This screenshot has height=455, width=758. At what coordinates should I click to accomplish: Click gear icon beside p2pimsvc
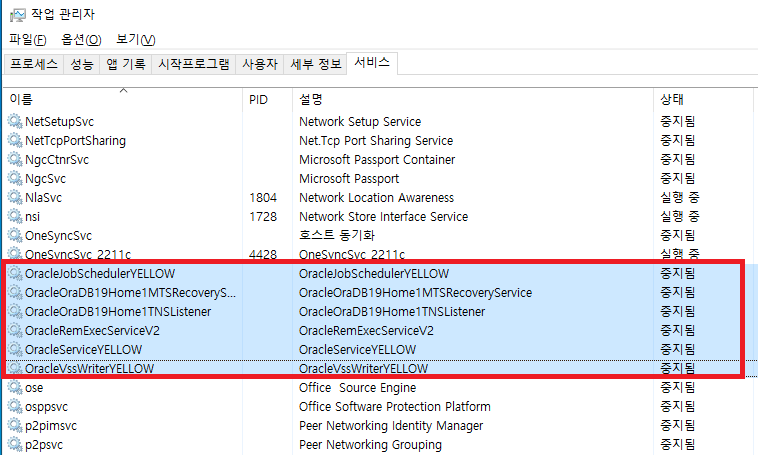[x=15, y=425]
